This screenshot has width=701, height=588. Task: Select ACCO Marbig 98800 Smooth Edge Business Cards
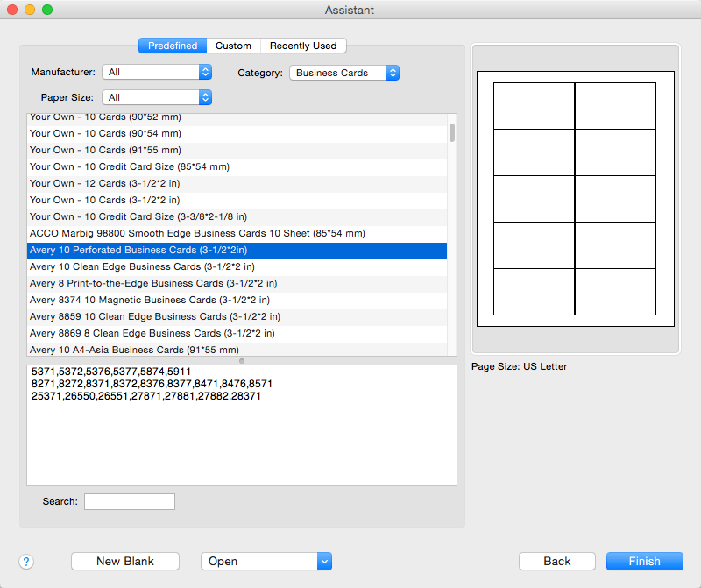(x=237, y=233)
